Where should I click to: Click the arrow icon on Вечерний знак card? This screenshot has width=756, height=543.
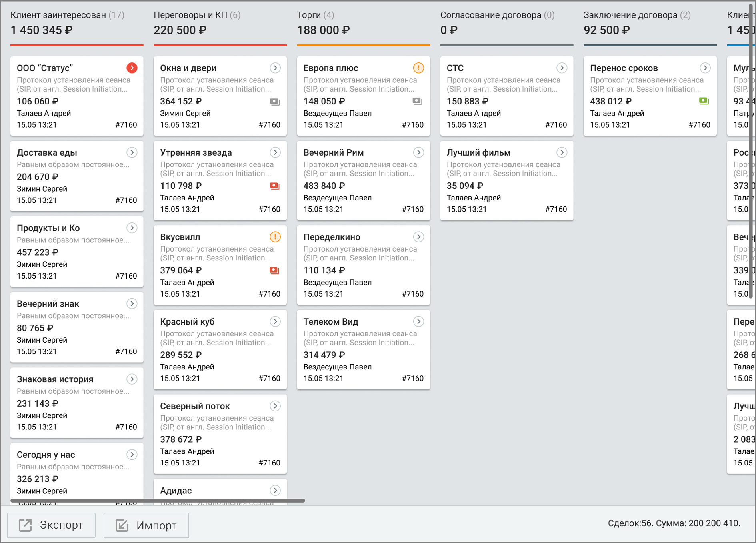point(132,304)
